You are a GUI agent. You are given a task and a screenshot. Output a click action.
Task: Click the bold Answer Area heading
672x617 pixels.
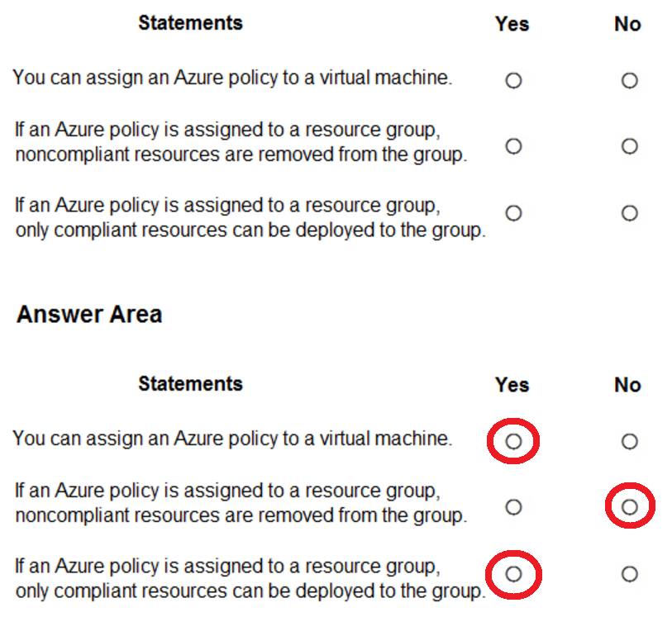tap(89, 315)
